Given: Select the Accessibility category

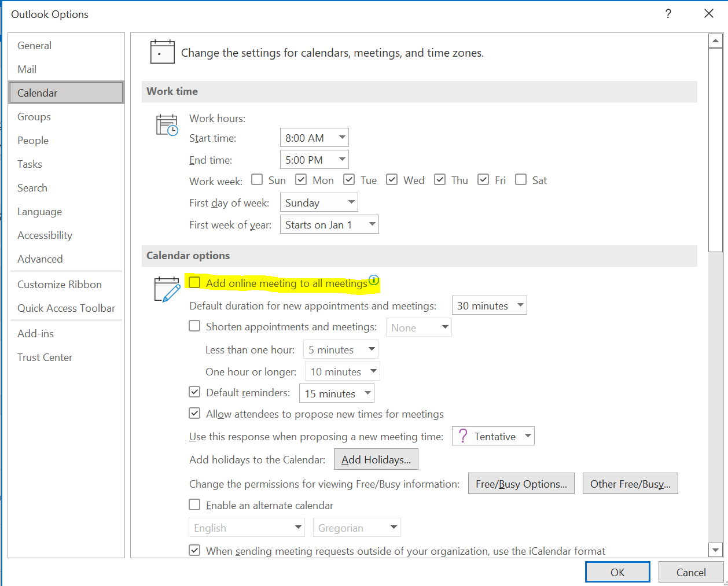Looking at the screenshot, I should tap(66, 235).
